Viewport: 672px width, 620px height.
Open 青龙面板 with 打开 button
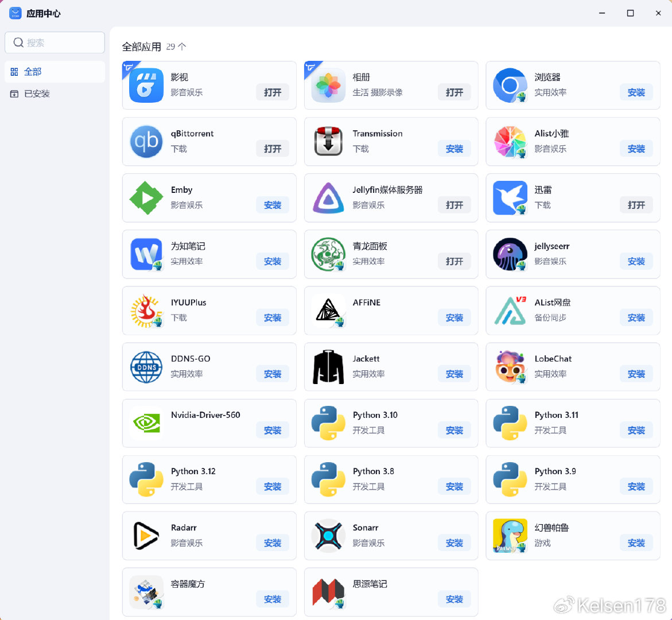point(455,262)
